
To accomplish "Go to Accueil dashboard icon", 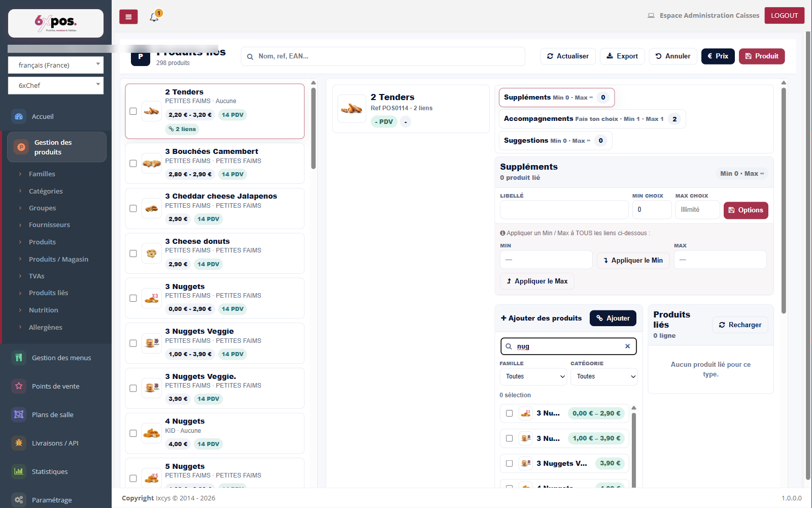I will pos(19,116).
